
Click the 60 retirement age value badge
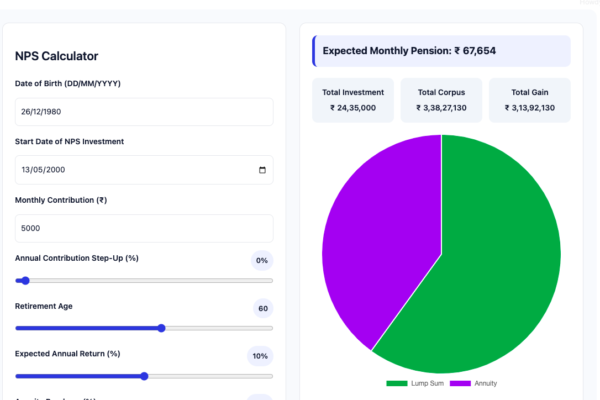263,309
